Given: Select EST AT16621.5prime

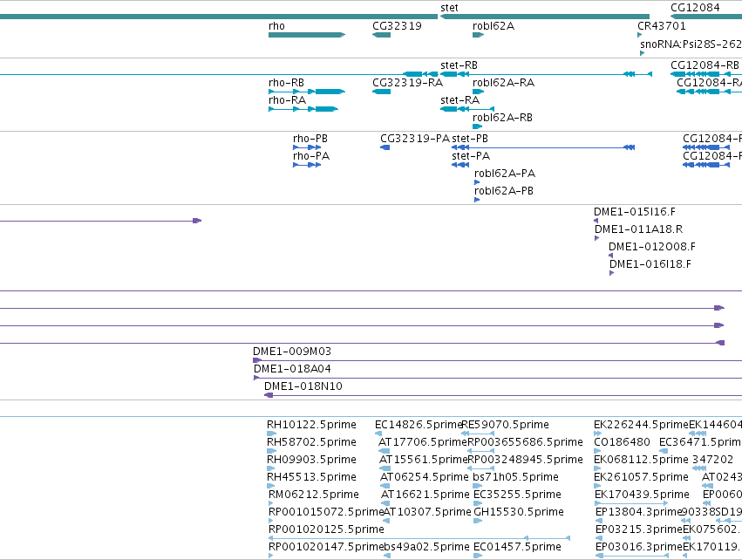Looking at the screenshot, I should pyautogui.click(x=425, y=495).
